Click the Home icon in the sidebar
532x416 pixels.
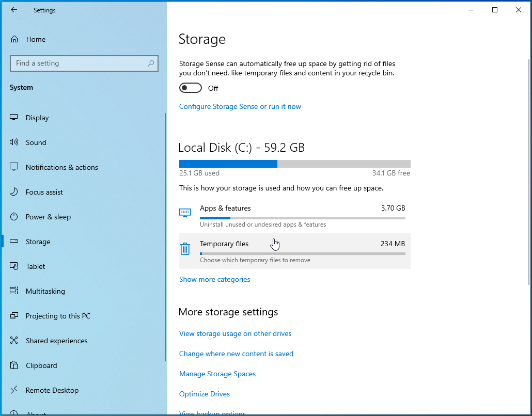[14, 39]
